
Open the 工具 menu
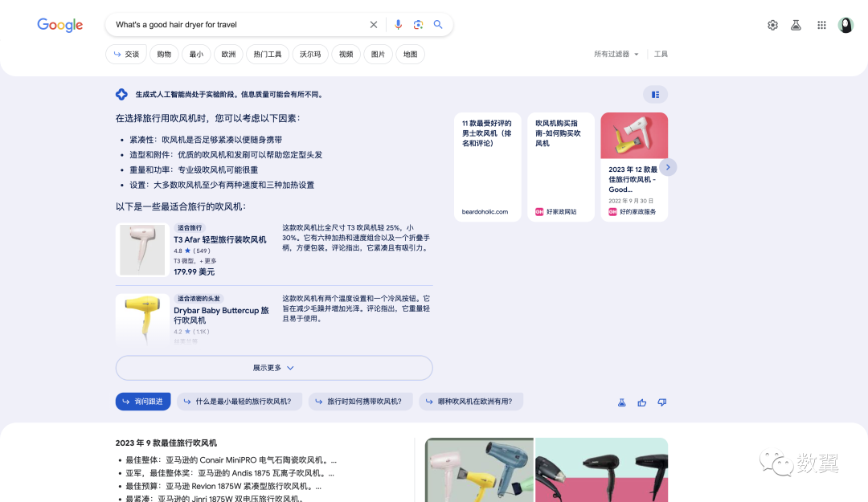pyautogui.click(x=661, y=55)
